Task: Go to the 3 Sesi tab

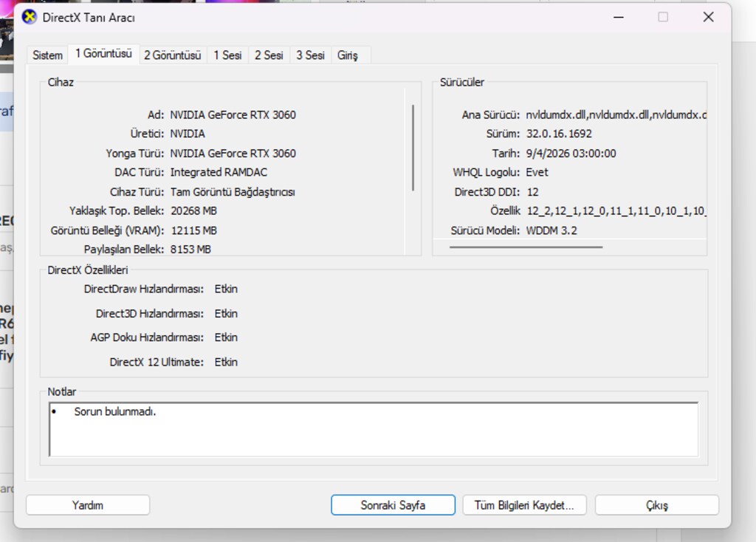Action: 310,55
